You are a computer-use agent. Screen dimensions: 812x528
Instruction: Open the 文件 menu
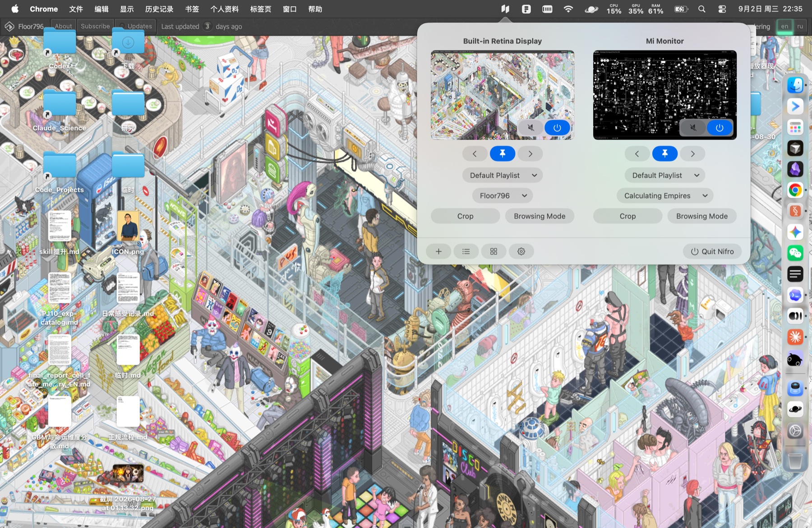pos(76,9)
